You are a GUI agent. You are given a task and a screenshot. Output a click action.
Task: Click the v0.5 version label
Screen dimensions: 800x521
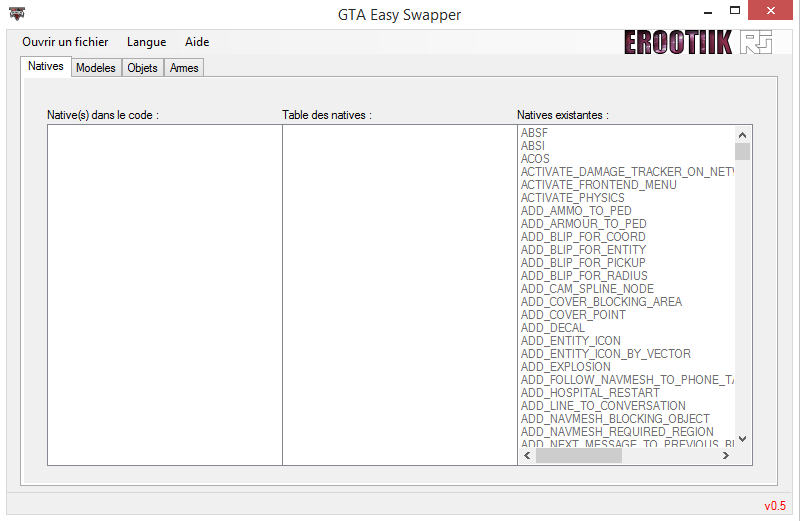pos(775,506)
